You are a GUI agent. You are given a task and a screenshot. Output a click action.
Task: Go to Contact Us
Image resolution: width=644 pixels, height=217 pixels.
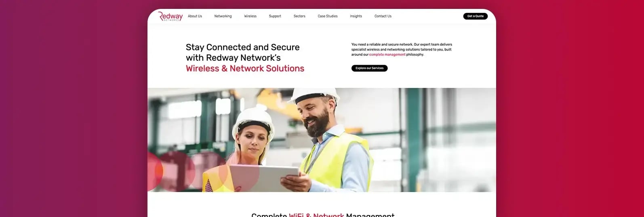tap(383, 16)
